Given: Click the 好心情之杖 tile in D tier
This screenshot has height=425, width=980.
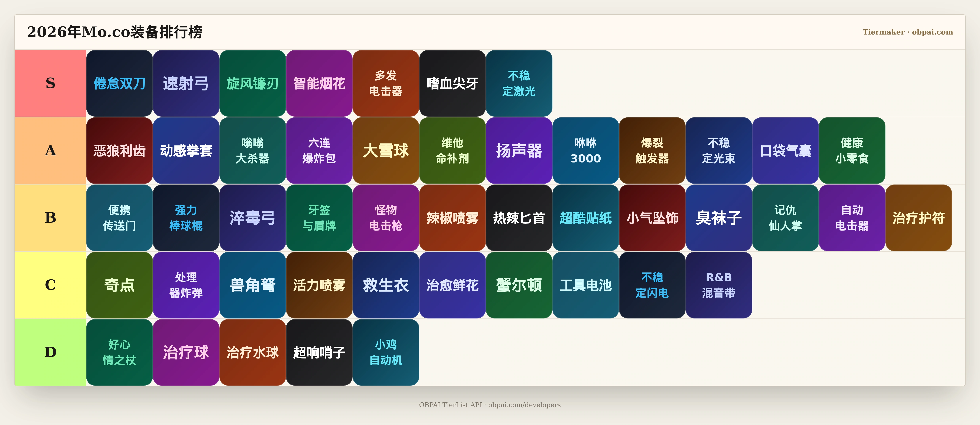Looking at the screenshot, I should coord(120,352).
